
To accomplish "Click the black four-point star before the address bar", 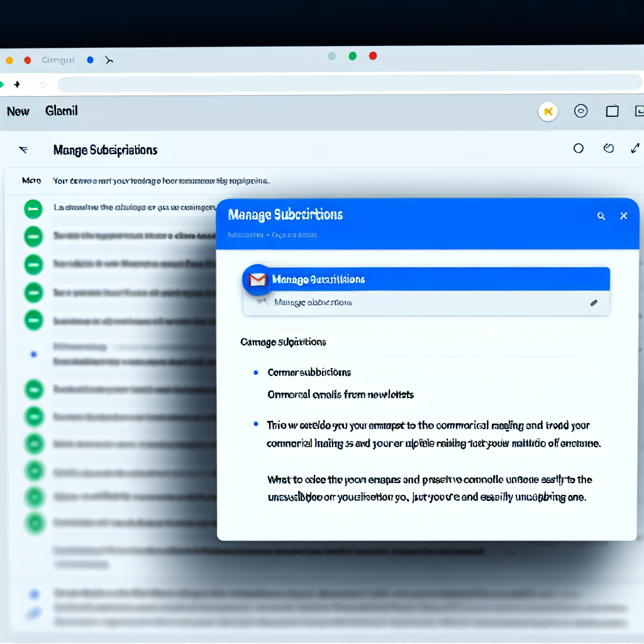I will tap(17, 84).
